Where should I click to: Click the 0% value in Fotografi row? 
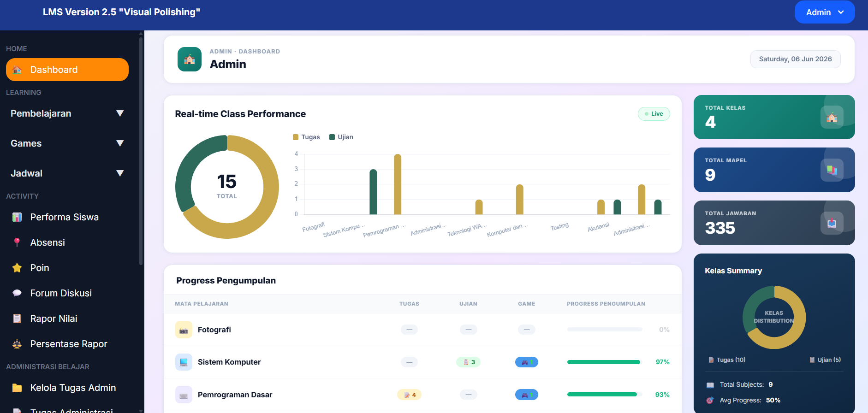click(664, 330)
